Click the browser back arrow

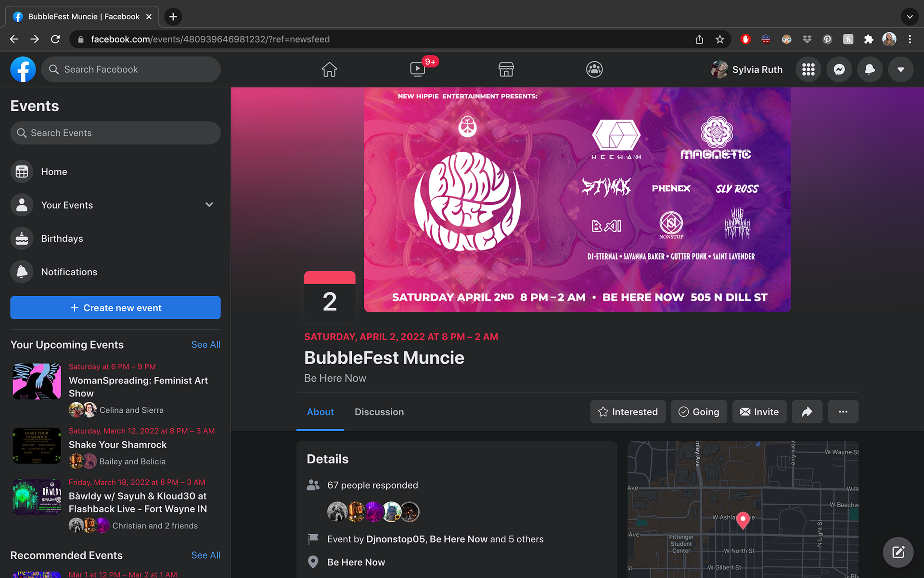coord(14,39)
